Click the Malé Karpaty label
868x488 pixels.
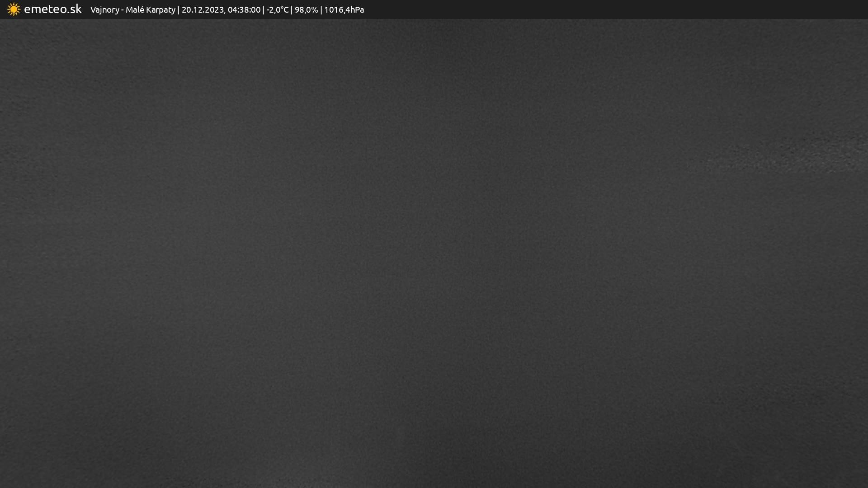150,10
